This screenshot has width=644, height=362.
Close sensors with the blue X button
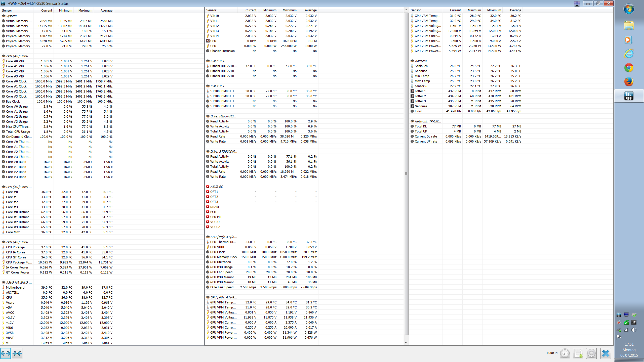coord(606,353)
